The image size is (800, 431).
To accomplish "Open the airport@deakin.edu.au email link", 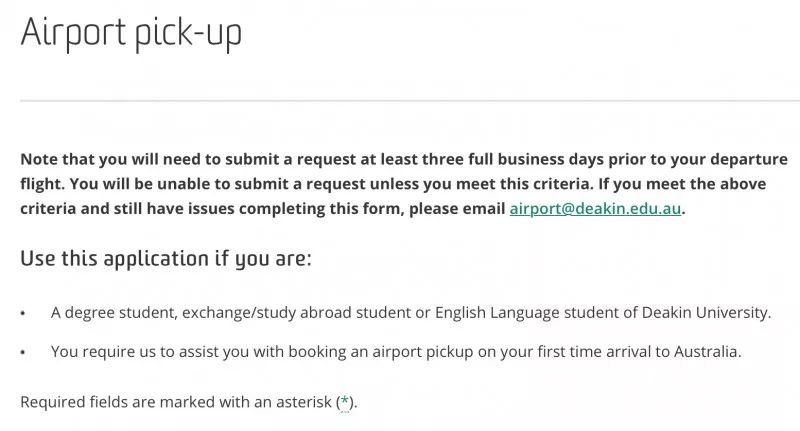I will (595, 209).
